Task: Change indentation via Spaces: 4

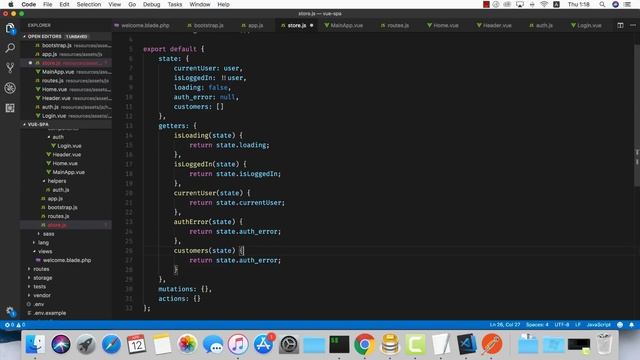Action: [x=537, y=325]
